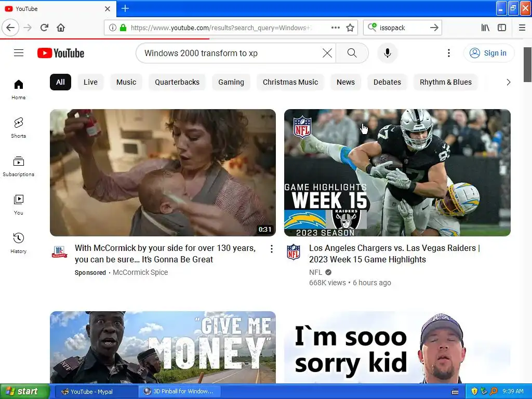Viewport: 532px width, 399px height.
Task: Play the McCormick ad thumbnail
Action: [x=163, y=172]
